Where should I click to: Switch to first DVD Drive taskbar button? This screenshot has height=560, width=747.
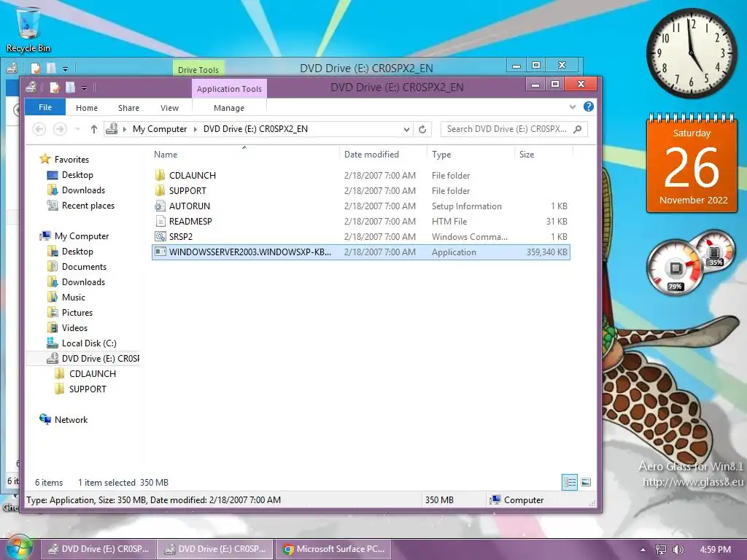[x=98, y=549]
